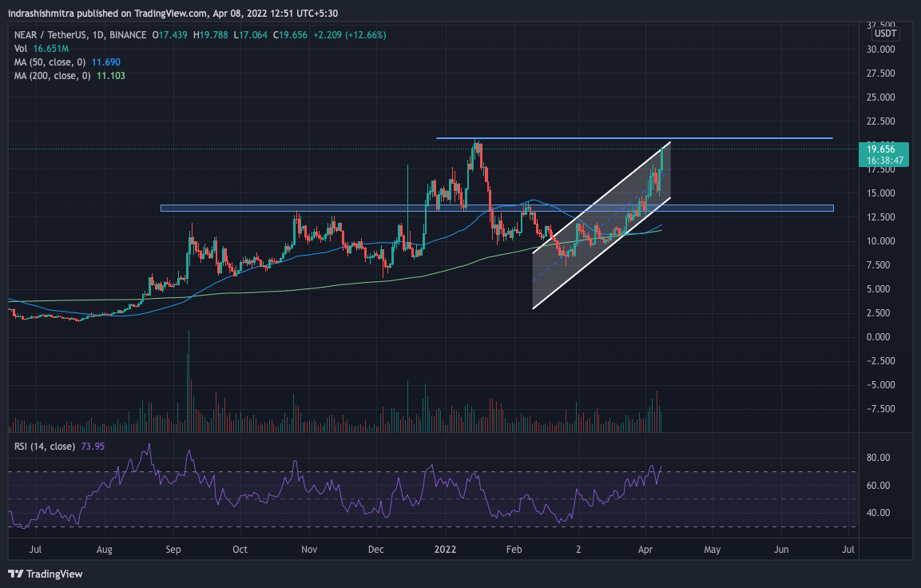
Task: Click the USDT currency label
Action: tap(885, 34)
